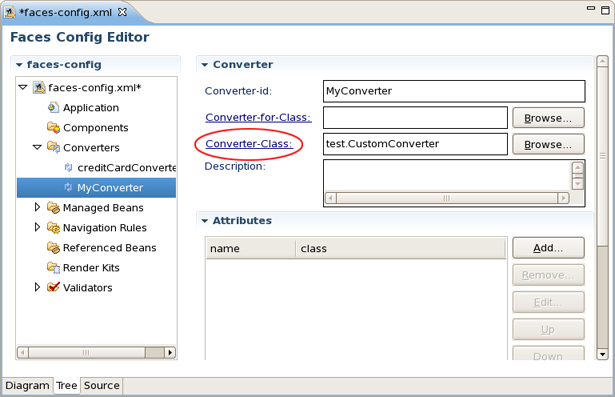Maximize the editor area
Image resolution: width=615 pixels, height=397 pixels.
tap(606, 10)
